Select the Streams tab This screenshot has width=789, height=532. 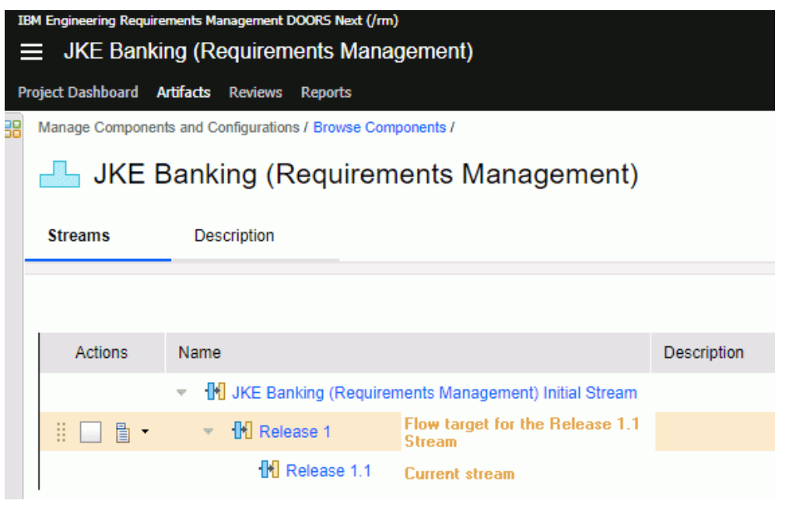tap(79, 236)
